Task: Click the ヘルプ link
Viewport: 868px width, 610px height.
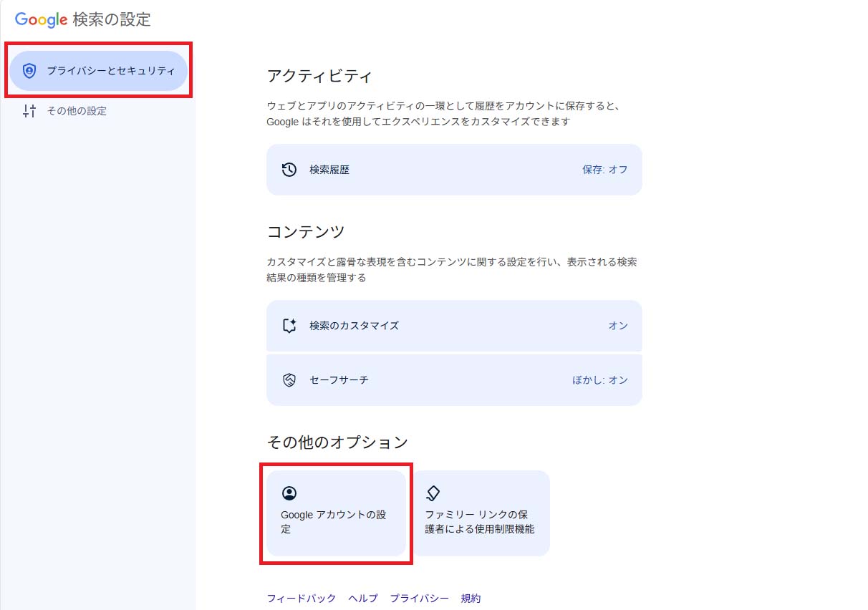Action: 363,599
